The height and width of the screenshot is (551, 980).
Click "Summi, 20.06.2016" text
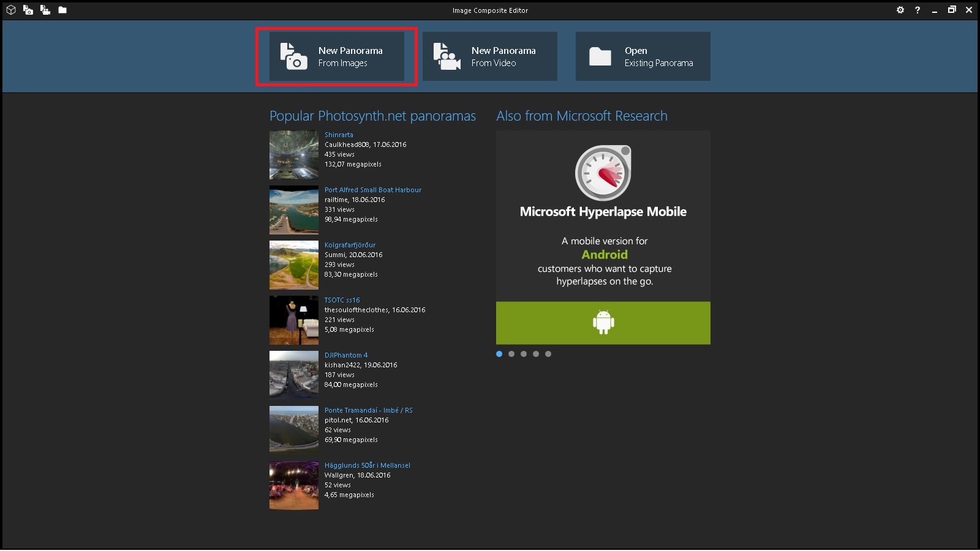click(x=353, y=255)
